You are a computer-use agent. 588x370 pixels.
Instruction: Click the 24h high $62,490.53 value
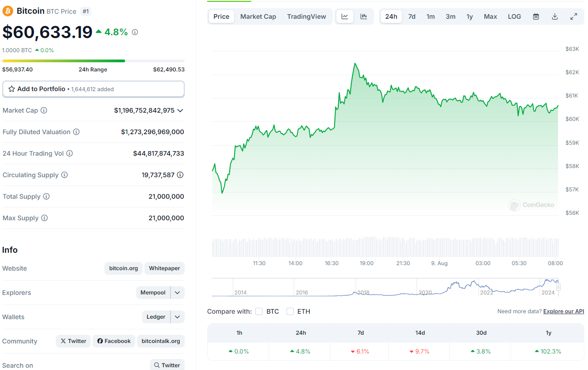pos(169,70)
